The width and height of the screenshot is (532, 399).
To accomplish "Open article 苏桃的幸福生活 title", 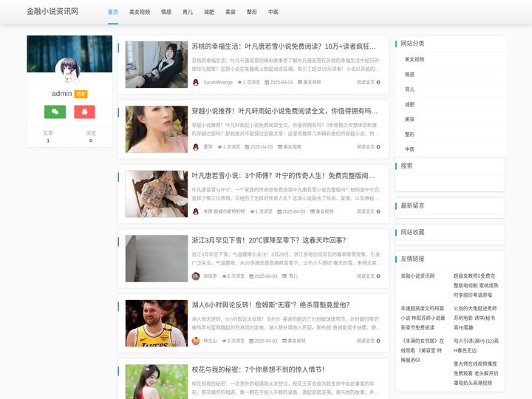I will coord(284,46).
